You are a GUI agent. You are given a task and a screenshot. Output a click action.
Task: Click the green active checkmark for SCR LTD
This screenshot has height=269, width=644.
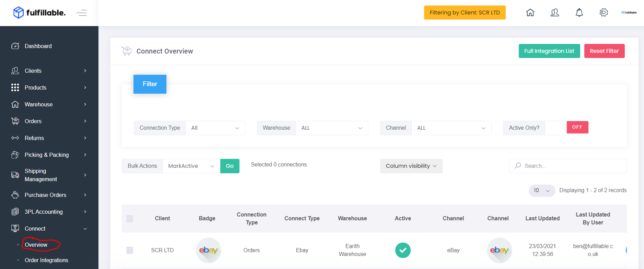point(403,250)
